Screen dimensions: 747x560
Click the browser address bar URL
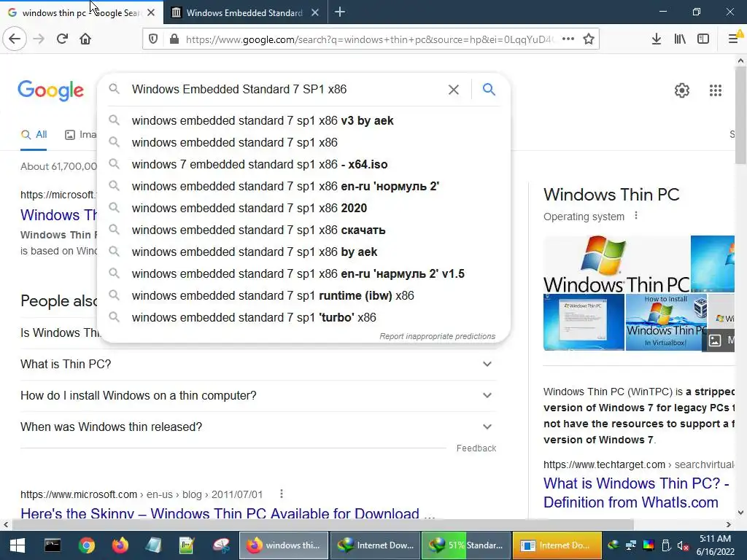tap(370, 39)
